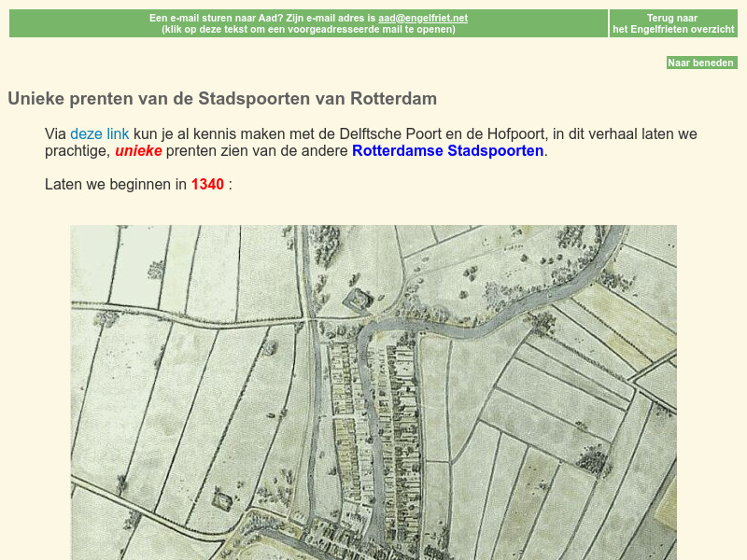Click the green header banner

click(307, 22)
